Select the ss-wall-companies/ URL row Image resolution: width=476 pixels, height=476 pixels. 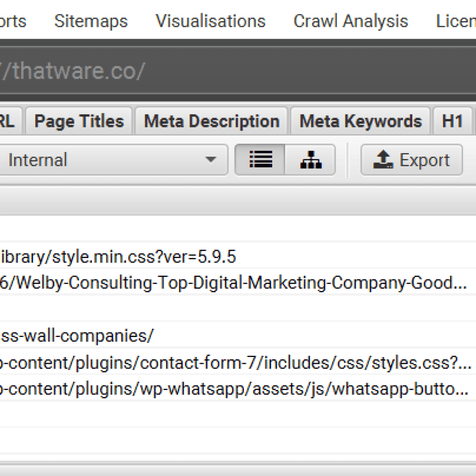tap(238, 336)
